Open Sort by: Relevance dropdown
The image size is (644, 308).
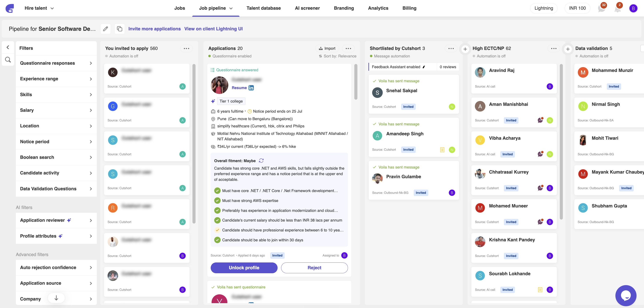(x=337, y=56)
